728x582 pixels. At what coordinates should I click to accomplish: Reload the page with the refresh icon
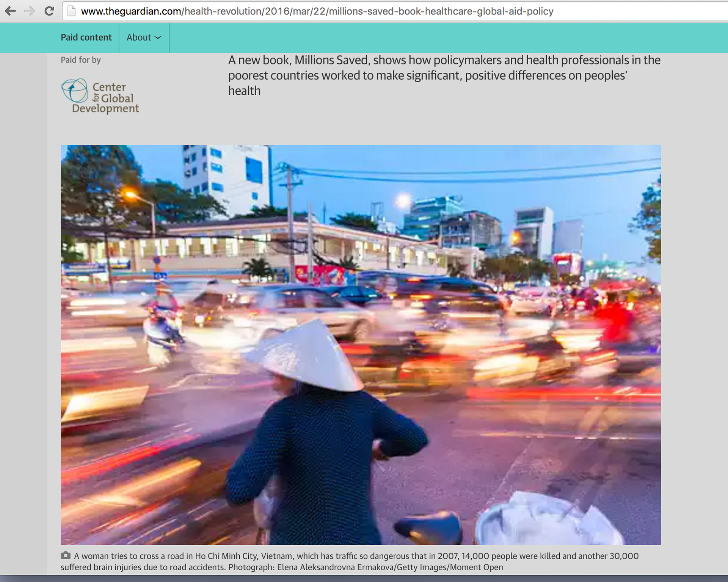point(49,11)
